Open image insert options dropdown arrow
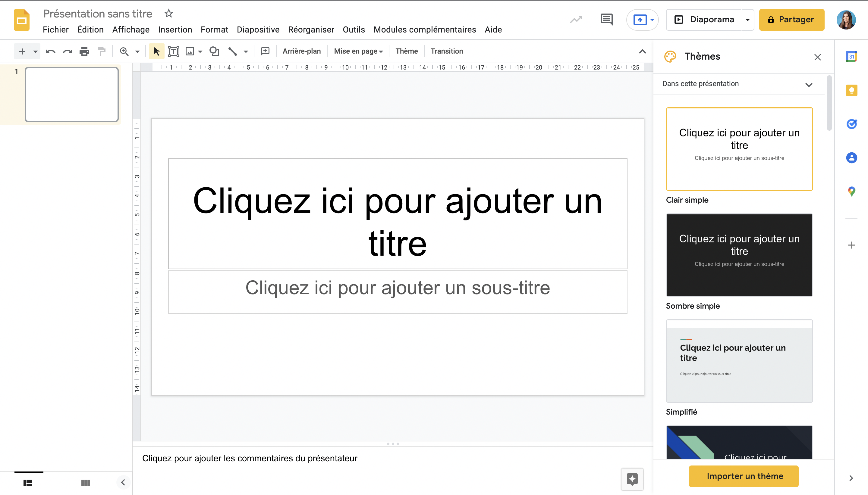Image resolution: width=868 pixels, height=495 pixels. click(x=200, y=52)
